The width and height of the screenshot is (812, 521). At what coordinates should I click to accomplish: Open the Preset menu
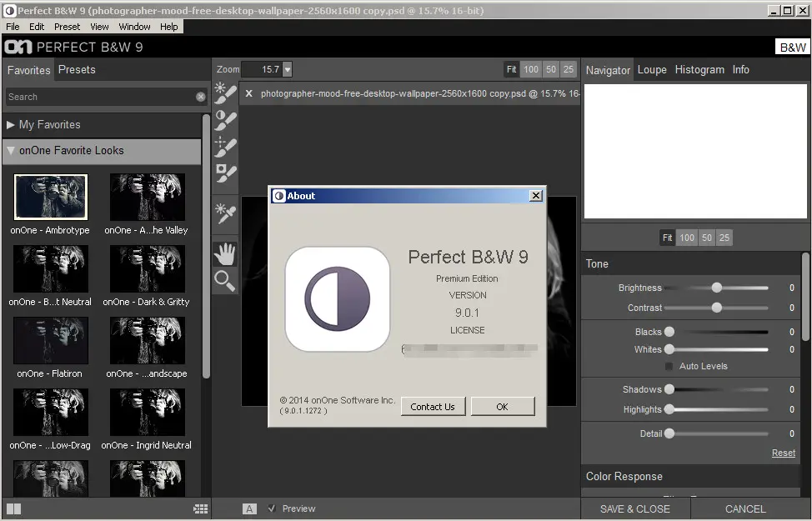click(x=67, y=27)
